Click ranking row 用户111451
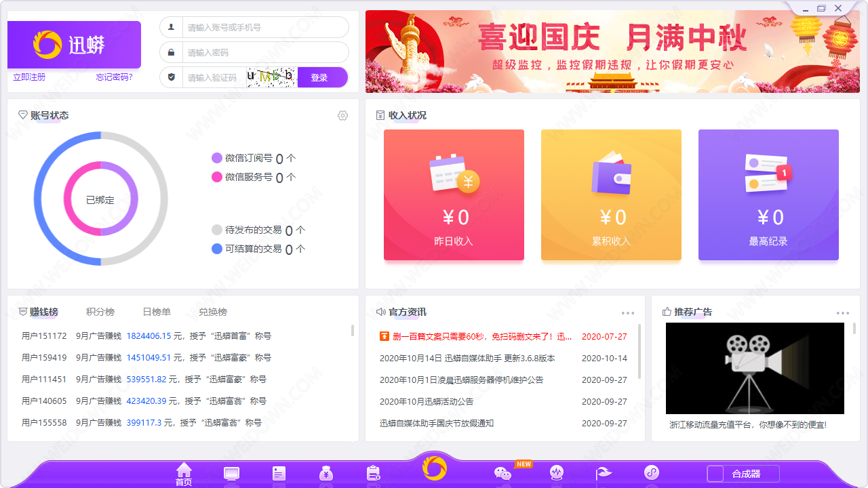The image size is (868, 488). [x=144, y=380]
